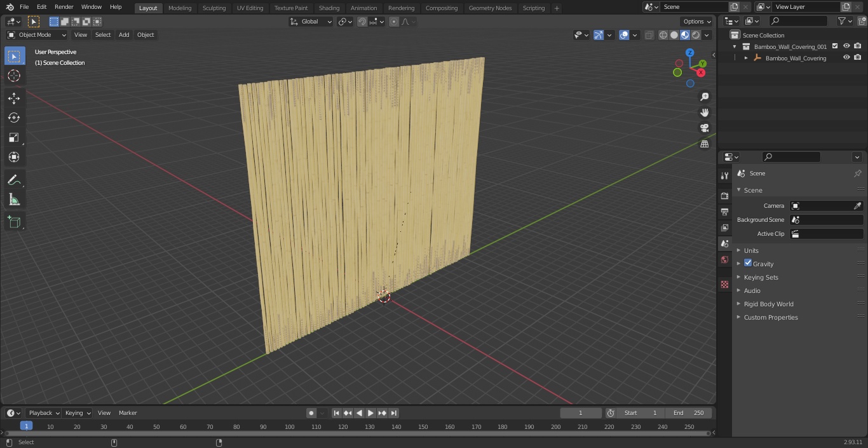Open the Output properties tab
The height and width of the screenshot is (448, 868).
coord(724,212)
